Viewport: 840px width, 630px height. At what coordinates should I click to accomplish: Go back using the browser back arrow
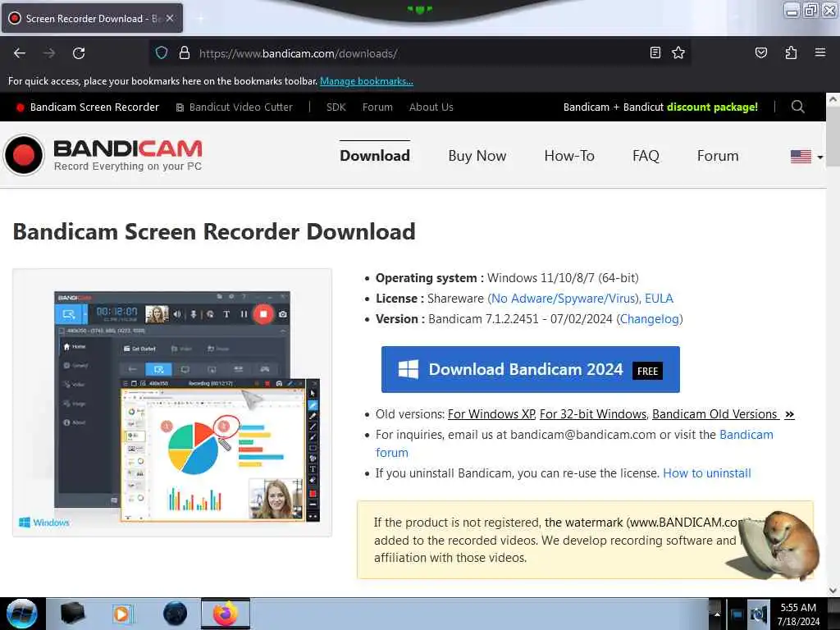(x=20, y=53)
